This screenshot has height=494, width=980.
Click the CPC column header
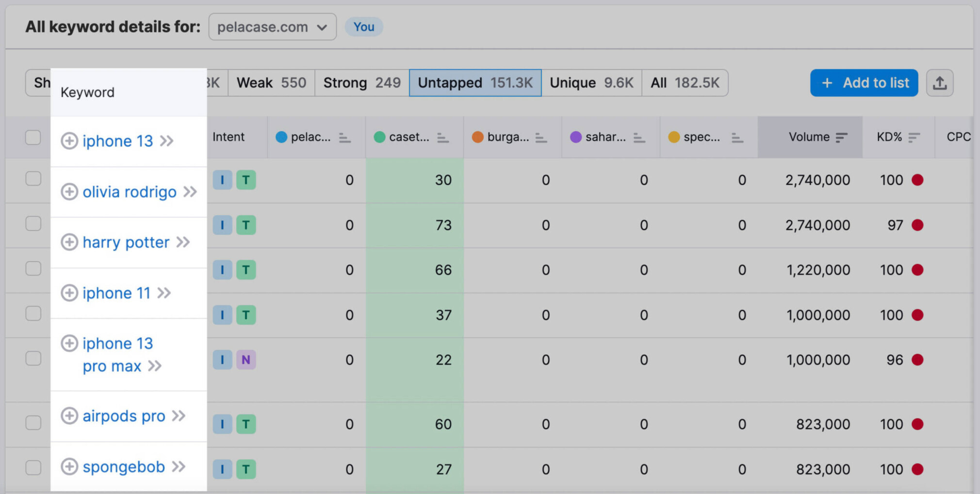pos(959,137)
